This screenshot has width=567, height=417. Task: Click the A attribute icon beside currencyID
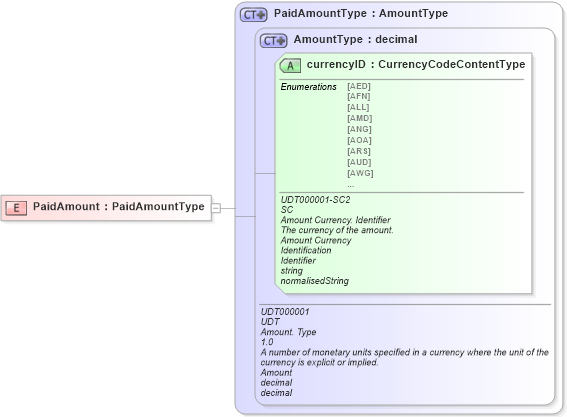[x=290, y=66]
